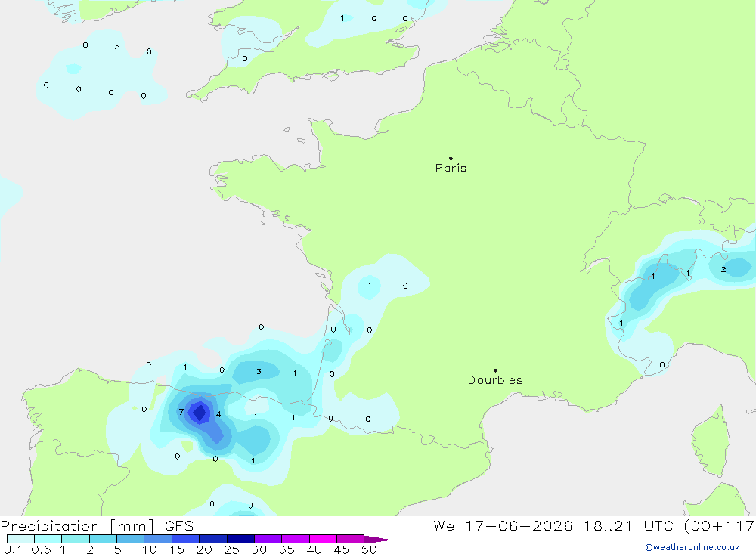
Task: Select the legend swatch between 15 and 20
Action: 185,539
